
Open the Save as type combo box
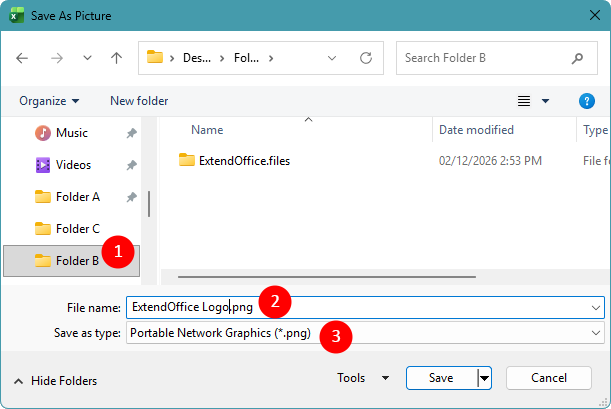pyautogui.click(x=365, y=333)
